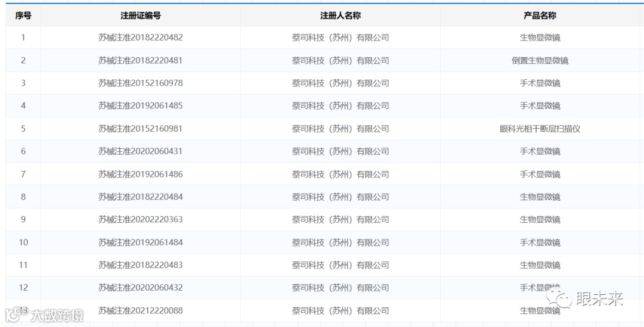Select registration number 苏械注准20192061485
Viewport: 644px width, 327px height.
(x=141, y=105)
